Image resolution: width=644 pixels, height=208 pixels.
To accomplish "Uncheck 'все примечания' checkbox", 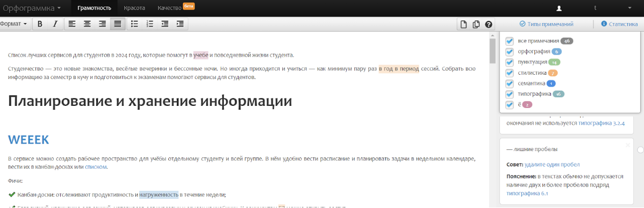I will (x=509, y=41).
